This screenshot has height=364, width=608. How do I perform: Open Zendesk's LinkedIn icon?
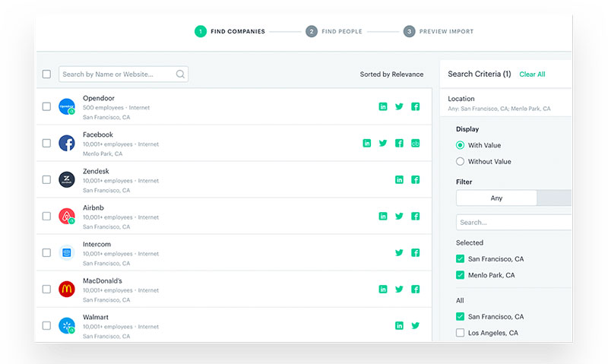tap(399, 179)
